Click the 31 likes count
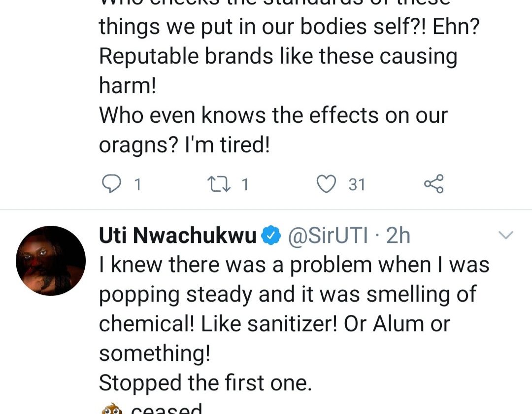The image size is (532, 414). [x=357, y=184]
